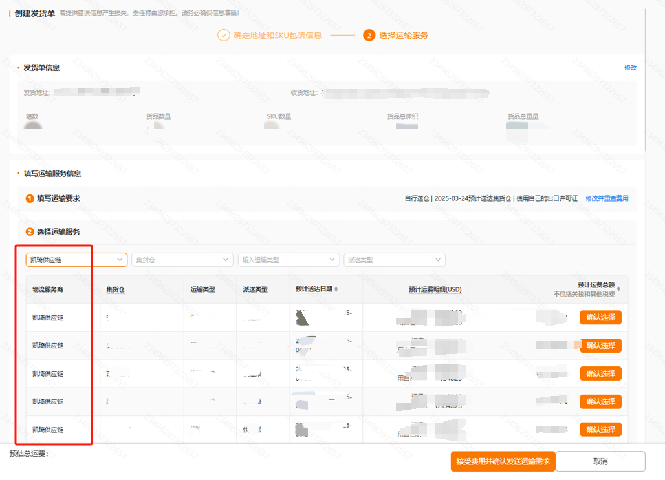665x480 pixels.
Task: Go back to step one address and SKU
Action: tap(277, 35)
